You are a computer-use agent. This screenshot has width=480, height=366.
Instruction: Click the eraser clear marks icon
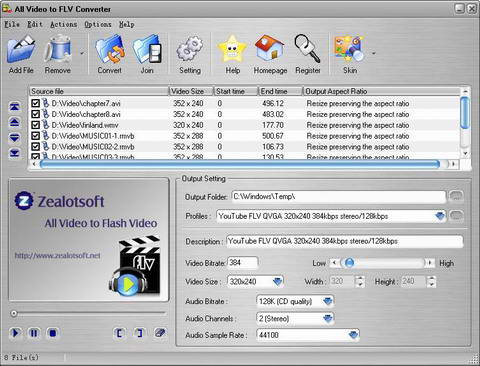[x=160, y=333]
